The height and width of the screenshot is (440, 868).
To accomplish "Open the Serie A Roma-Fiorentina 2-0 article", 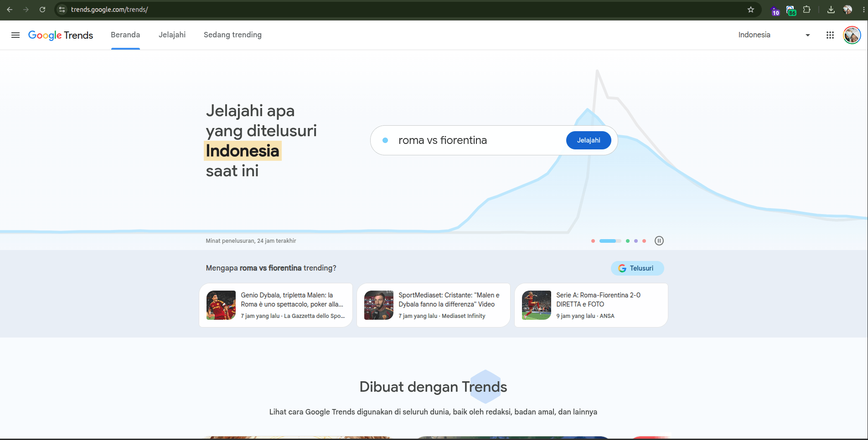I will pos(591,305).
